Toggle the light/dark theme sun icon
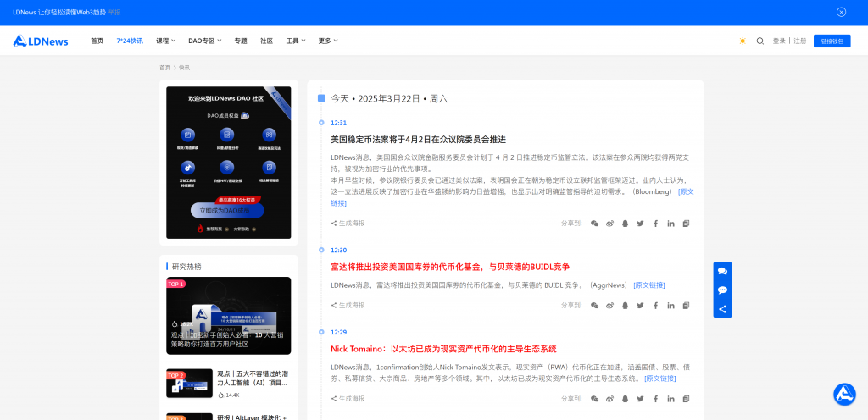 pos(743,41)
